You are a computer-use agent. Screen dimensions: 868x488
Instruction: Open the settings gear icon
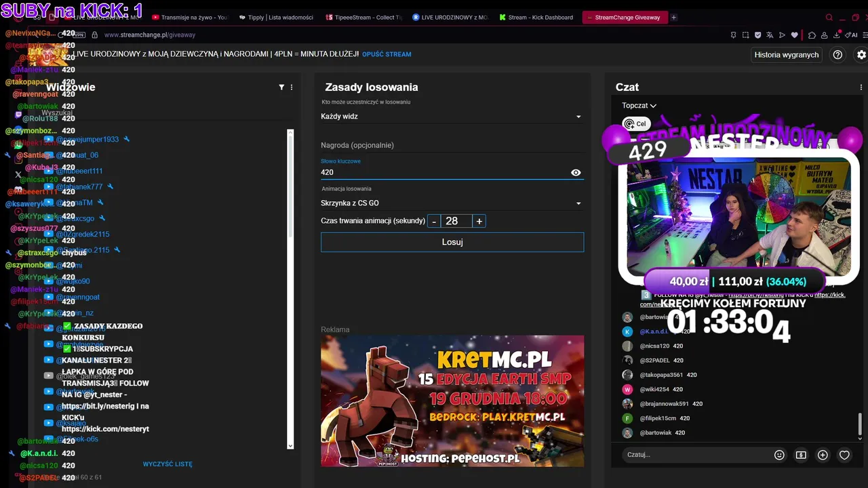861,55
